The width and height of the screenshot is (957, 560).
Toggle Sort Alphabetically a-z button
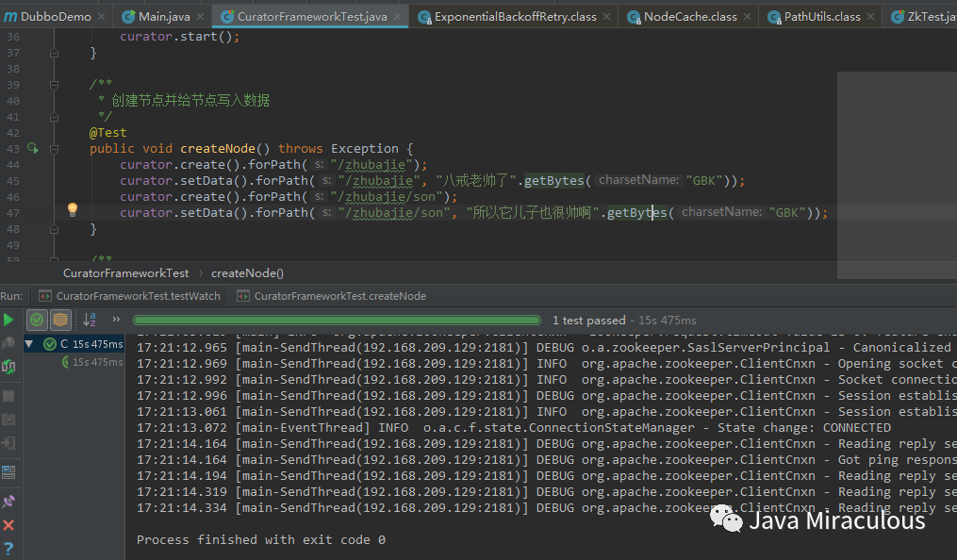click(90, 320)
